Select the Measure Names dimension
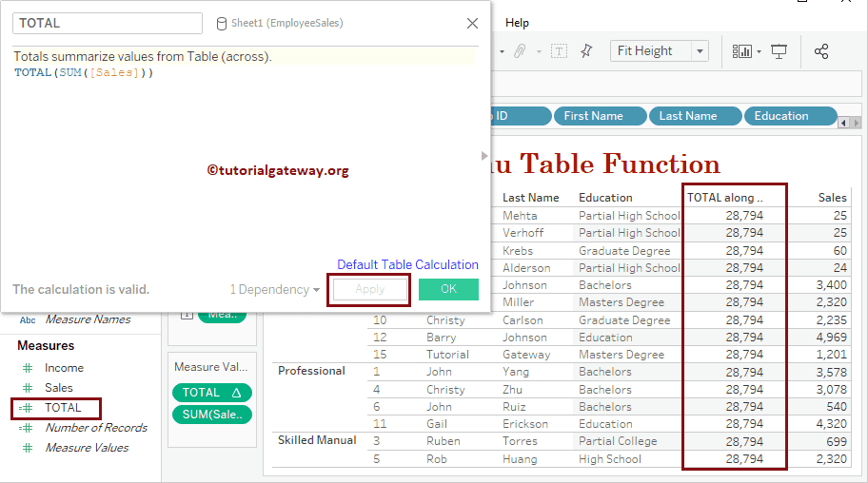868x483 pixels. coord(88,319)
